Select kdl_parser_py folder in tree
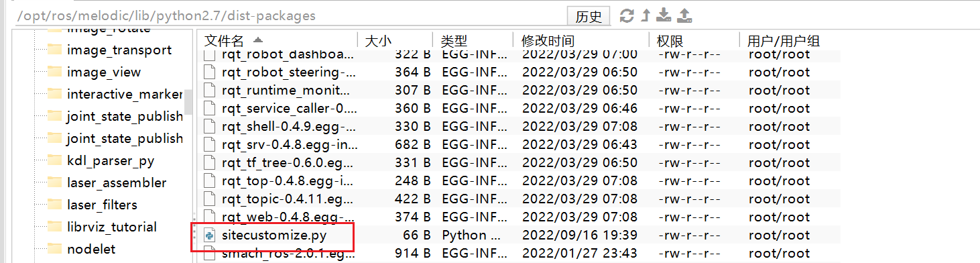980x263 pixels. point(111,160)
